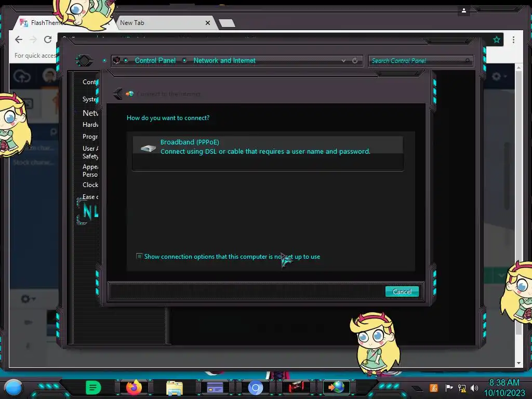The height and width of the screenshot is (399, 532).
Task: Click the Control Panel breadcrumb
Action: click(155, 60)
